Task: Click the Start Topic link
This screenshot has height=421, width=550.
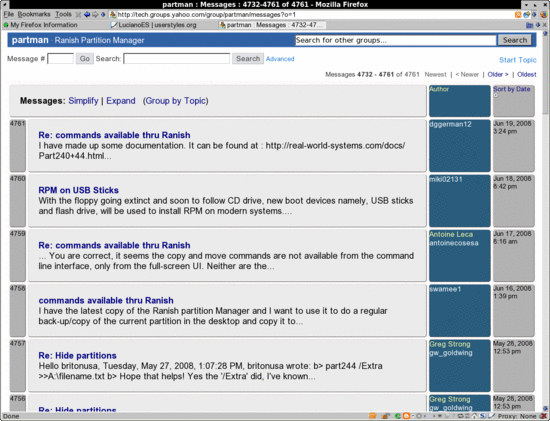Action: point(518,60)
